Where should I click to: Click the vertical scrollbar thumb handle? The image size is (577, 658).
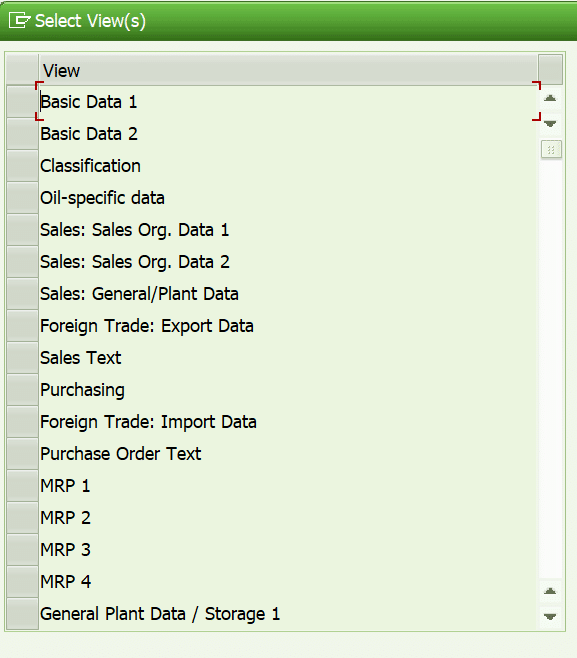[551, 149]
